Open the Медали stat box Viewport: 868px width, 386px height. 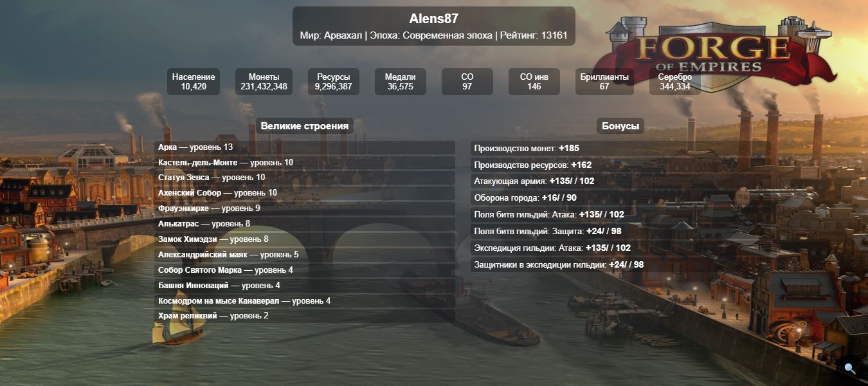click(x=400, y=82)
